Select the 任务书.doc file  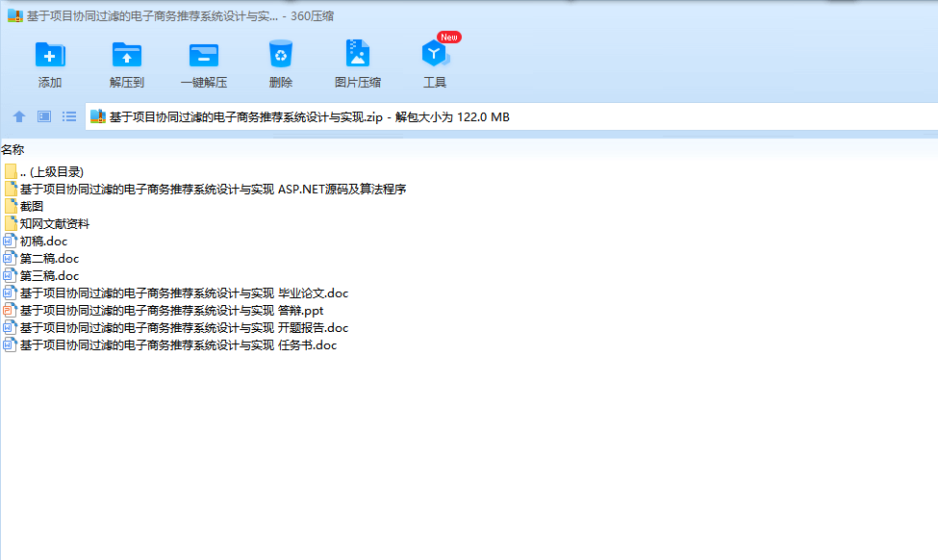(178, 345)
